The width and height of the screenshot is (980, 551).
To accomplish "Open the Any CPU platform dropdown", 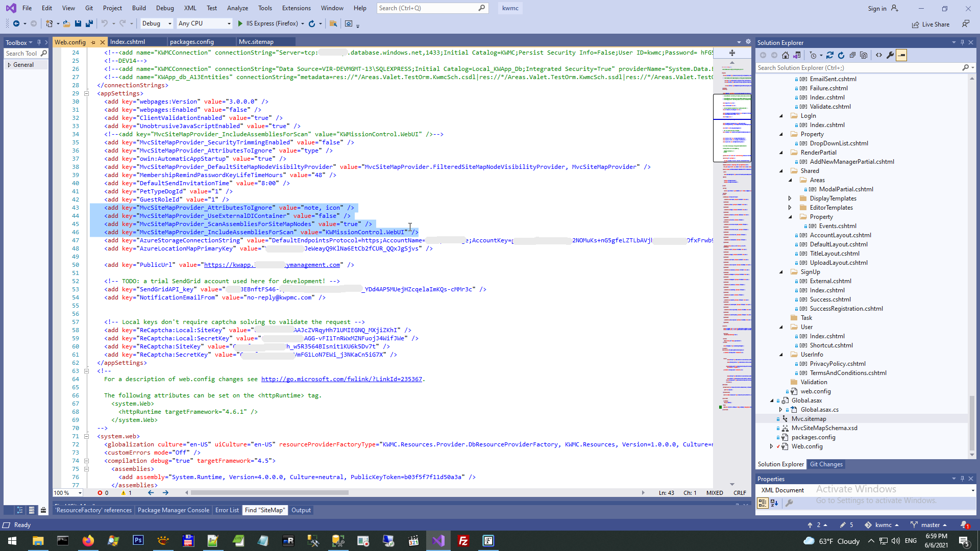I will [x=228, y=23].
